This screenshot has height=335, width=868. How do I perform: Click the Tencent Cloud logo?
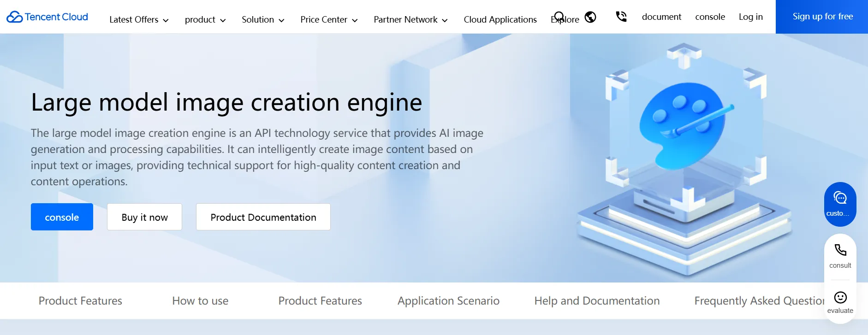tap(47, 17)
